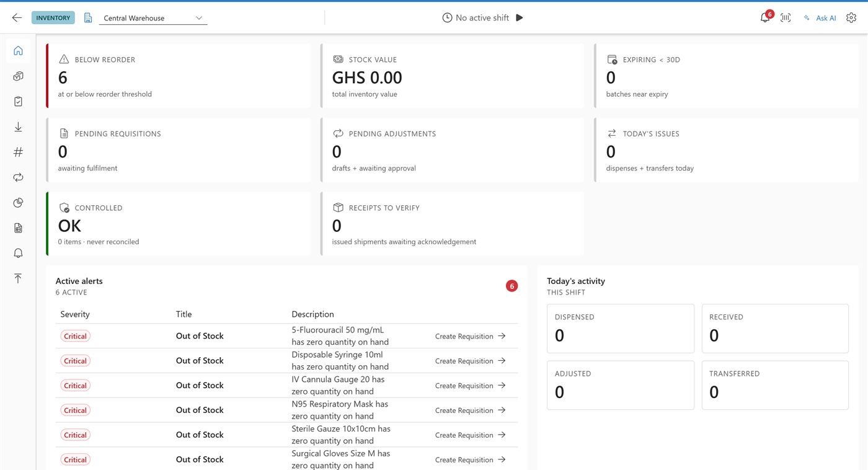Open the document sidebar icon
Screen dimensions: 868x470
18,228
